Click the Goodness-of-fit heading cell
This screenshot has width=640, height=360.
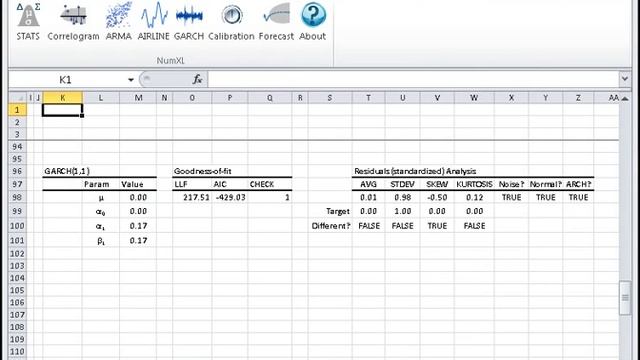[202, 171]
